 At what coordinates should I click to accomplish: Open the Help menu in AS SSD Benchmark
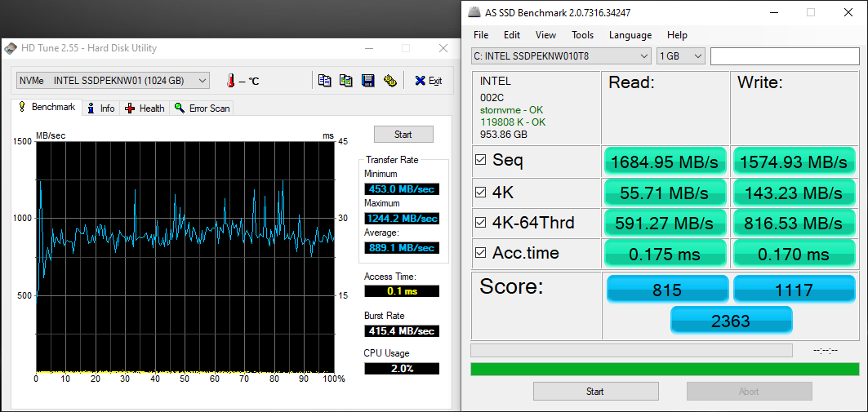click(x=677, y=35)
